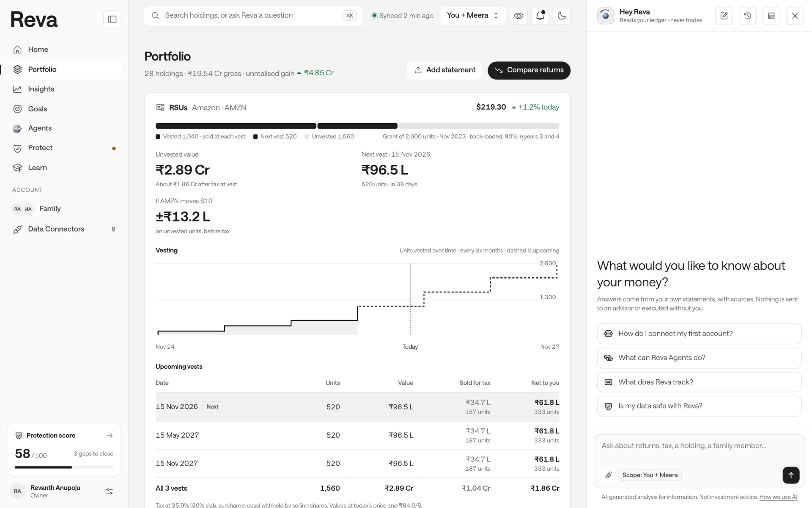Screen dimensions: 812x508
Task: Close the Hey Reva panel
Action: [795, 16]
